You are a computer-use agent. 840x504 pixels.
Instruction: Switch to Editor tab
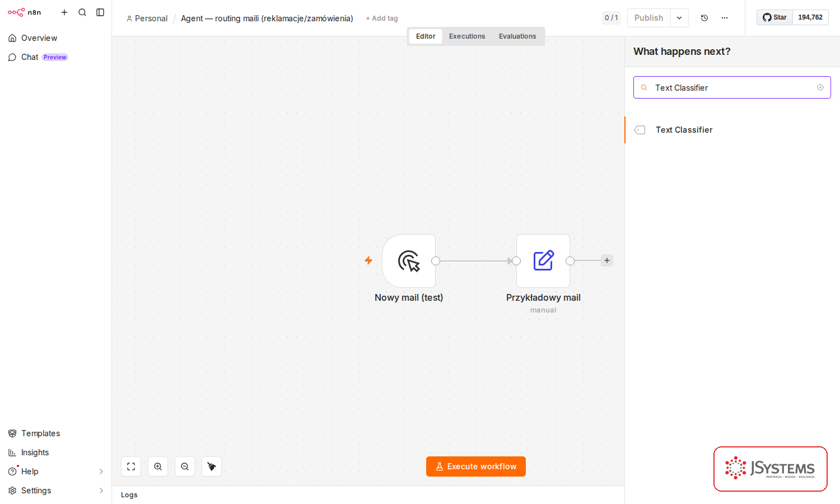coord(426,36)
